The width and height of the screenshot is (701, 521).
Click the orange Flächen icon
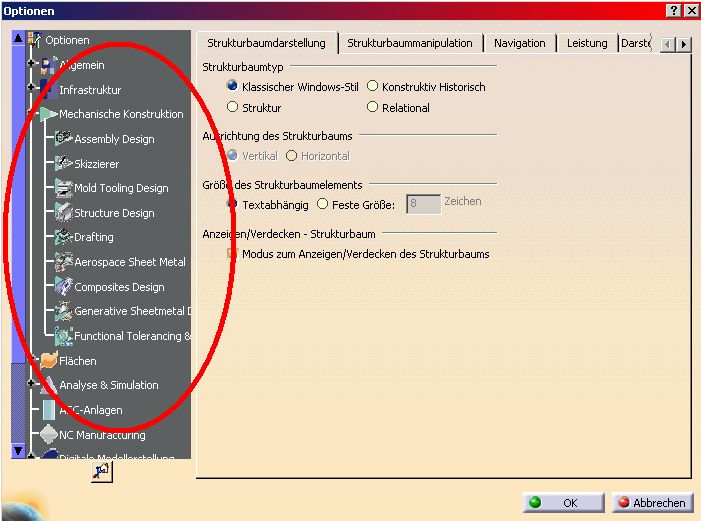pos(49,360)
